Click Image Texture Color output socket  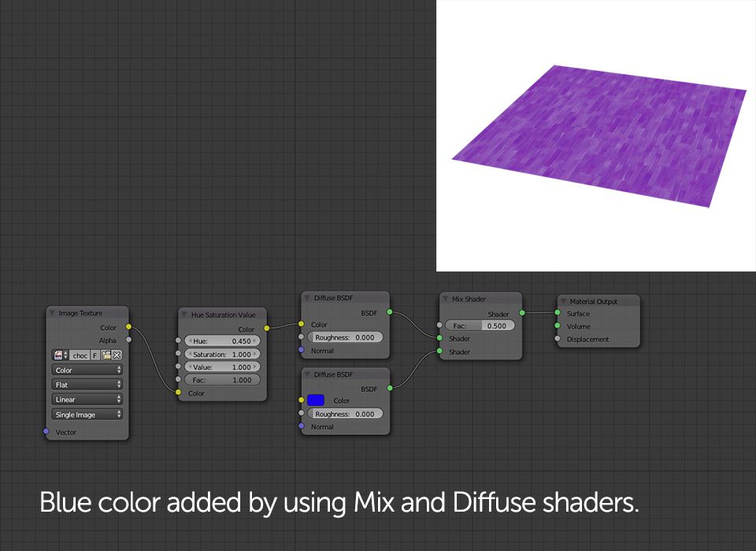tap(128, 327)
